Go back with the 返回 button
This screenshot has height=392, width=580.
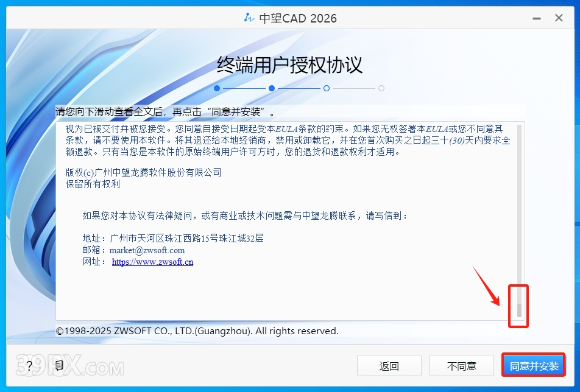pos(389,366)
